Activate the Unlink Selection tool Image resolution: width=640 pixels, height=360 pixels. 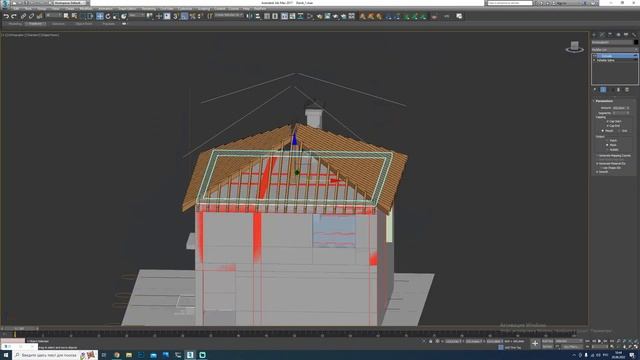click(31, 16)
